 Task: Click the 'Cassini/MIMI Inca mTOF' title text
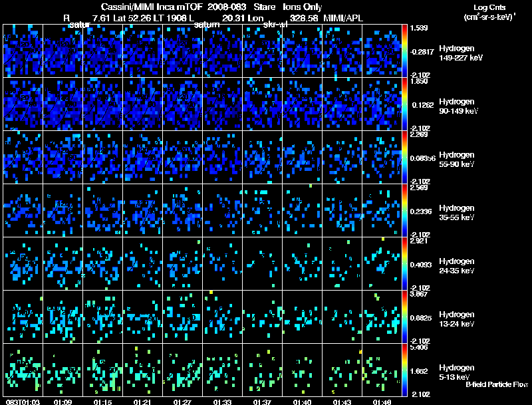point(152,7)
